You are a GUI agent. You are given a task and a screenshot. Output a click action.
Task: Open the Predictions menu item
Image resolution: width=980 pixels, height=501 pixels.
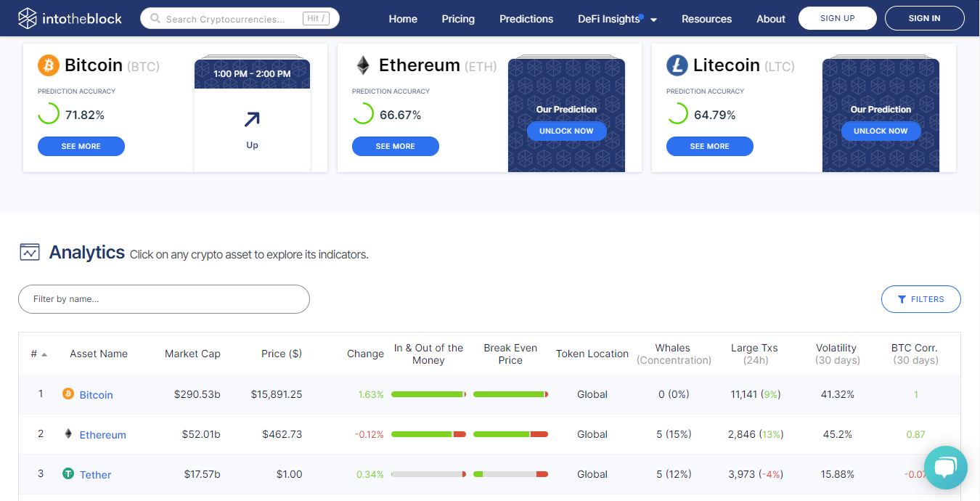pyautogui.click(x=526, y=19)
